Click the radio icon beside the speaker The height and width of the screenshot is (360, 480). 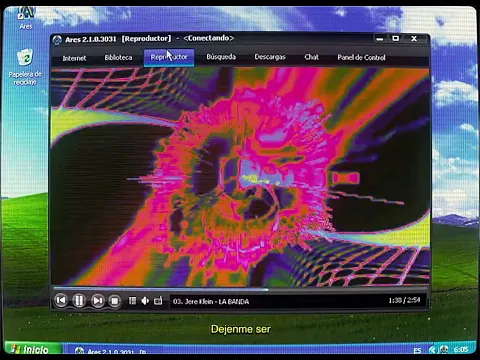click(158, 301)
